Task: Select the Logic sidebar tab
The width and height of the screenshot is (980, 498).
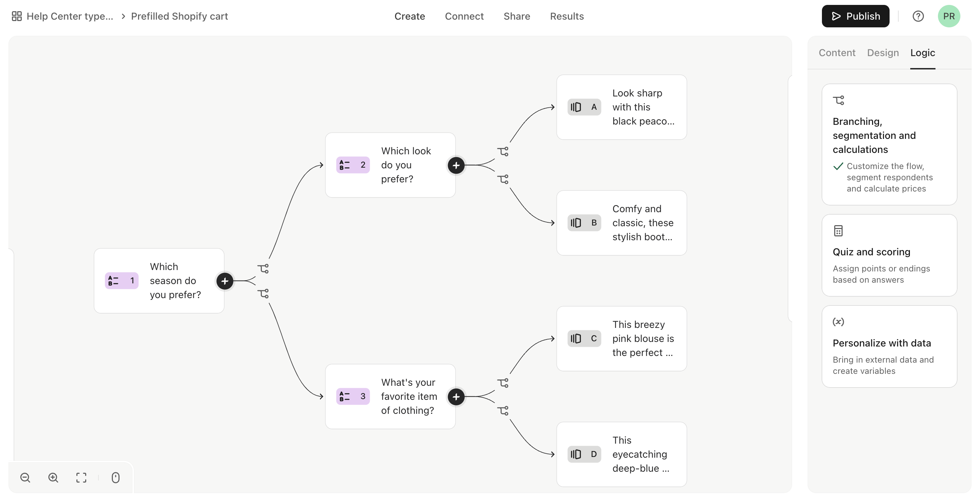Action: tap(922, 53)
